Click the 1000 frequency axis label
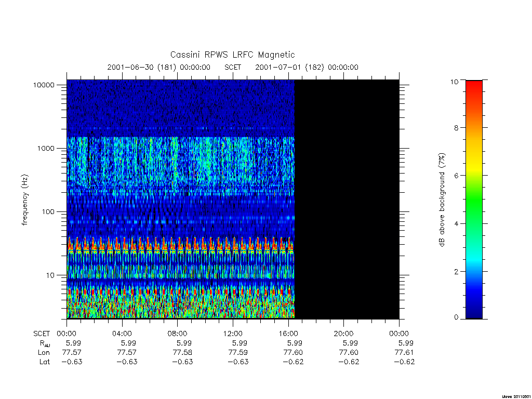The image size is (532, 399). point(46,148)
